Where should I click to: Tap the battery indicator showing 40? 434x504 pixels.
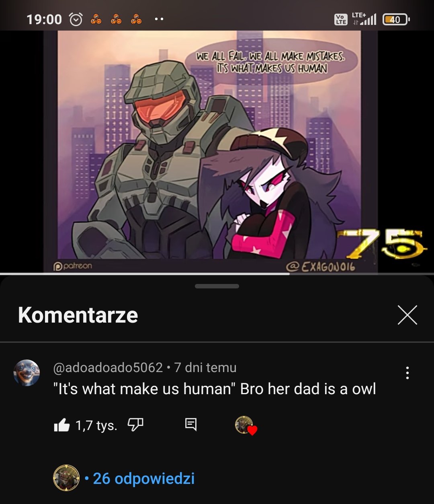396,19
